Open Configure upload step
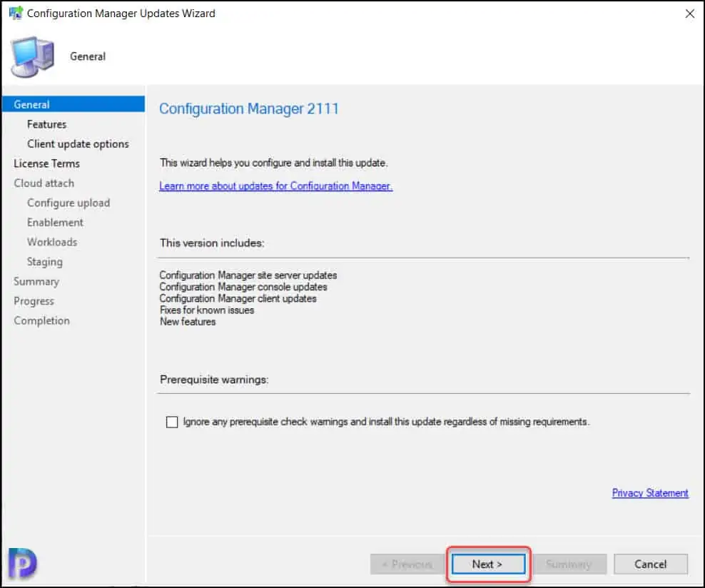 [69, 203]
